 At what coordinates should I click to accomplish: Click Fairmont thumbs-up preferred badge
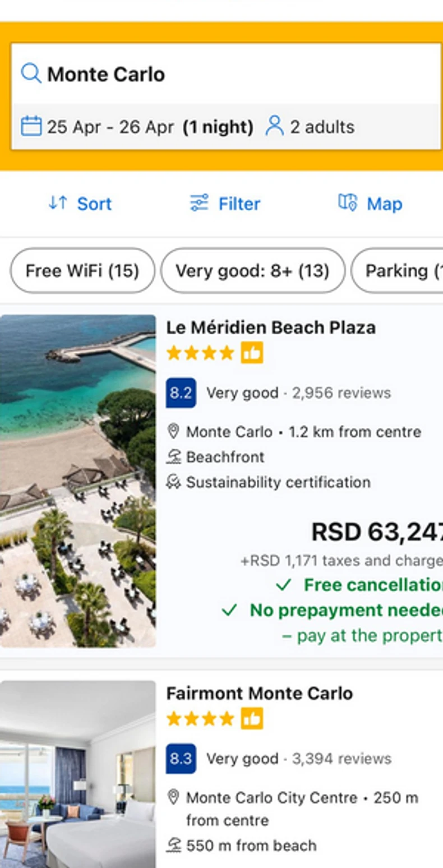pos(252,719)
